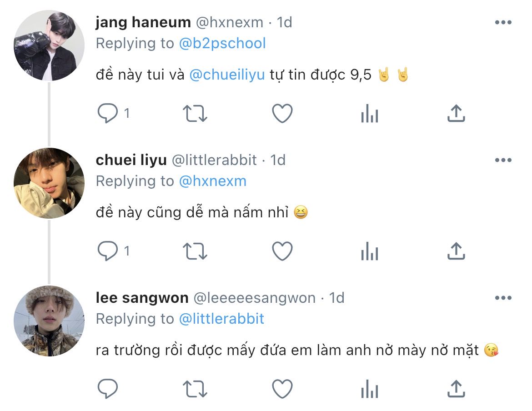Open more options on jang haneum's tweet
The image size is (532, 411).
click(503, 23)
